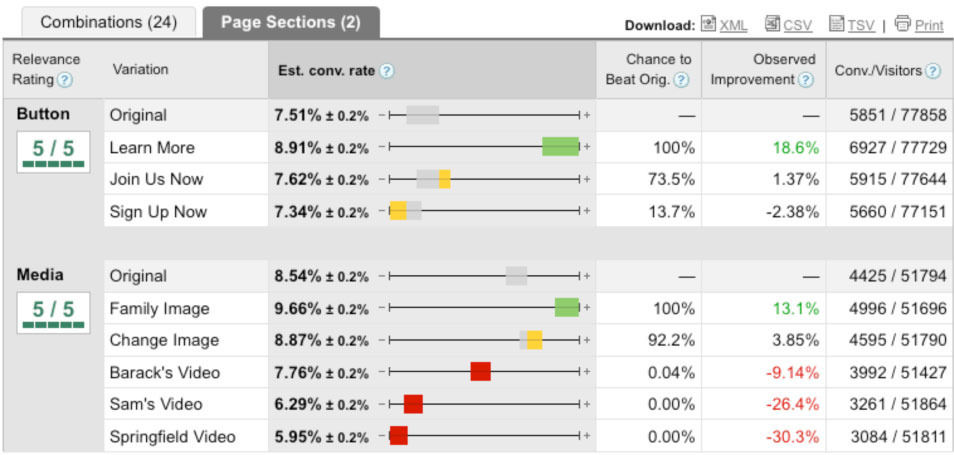954x455 pixels.
Task: Open help icon for Chance to Beat Orig.
Action: (681, 79)
